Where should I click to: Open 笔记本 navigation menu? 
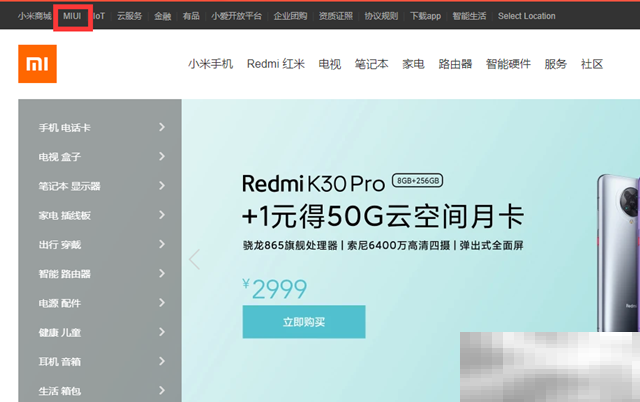coord(371,64)
